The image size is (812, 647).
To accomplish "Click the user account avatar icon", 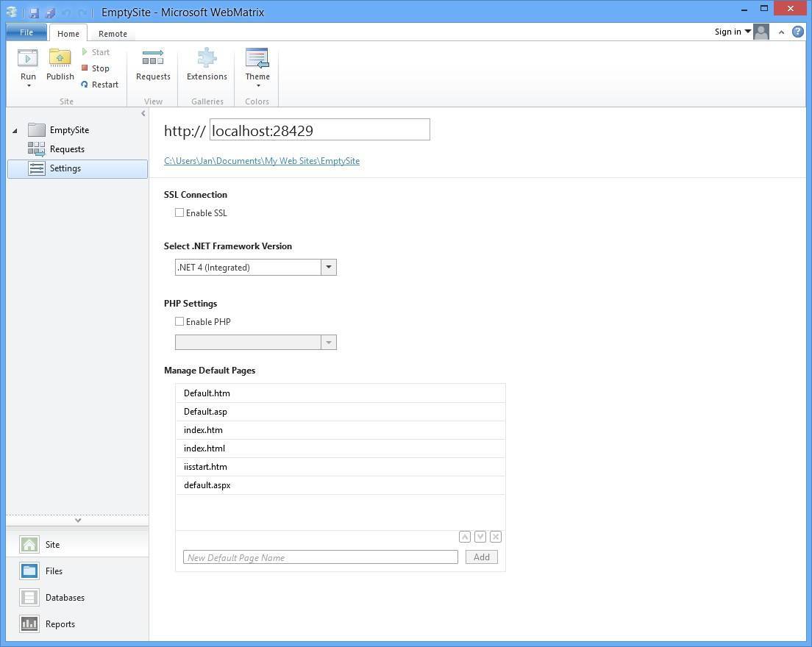I will point(761,32).
